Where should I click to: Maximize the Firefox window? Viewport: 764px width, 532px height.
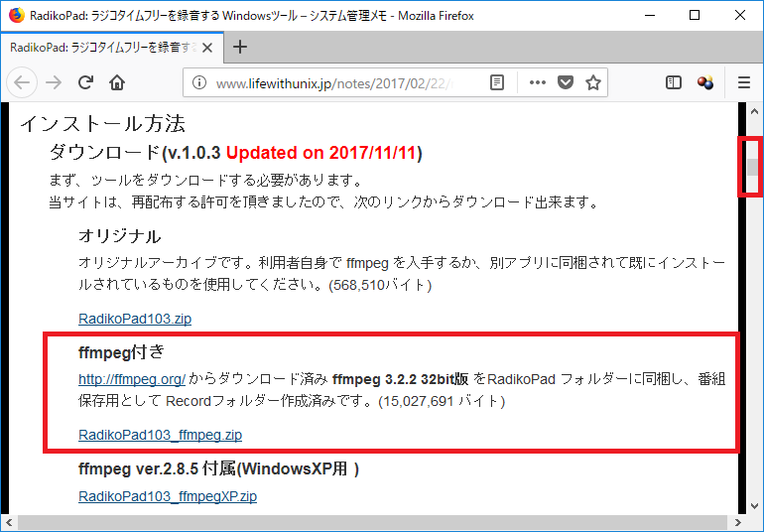coord(695,15)
